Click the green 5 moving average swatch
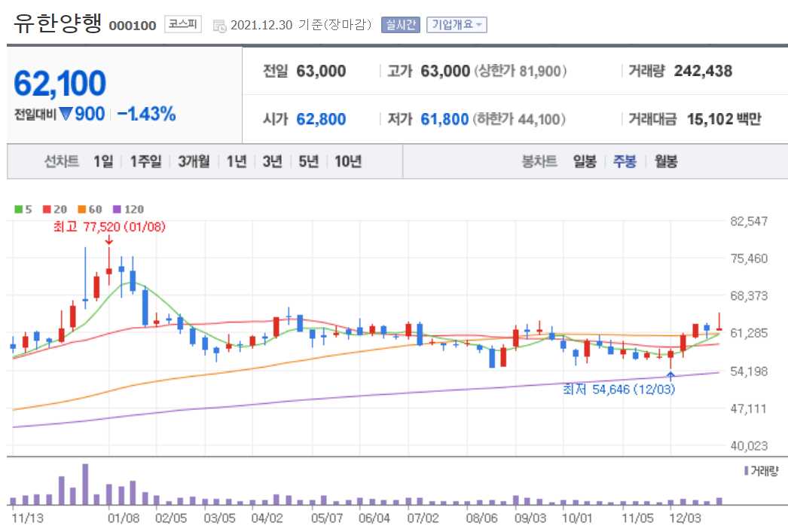This screenshot has height=532, width=788. point(19,209)
